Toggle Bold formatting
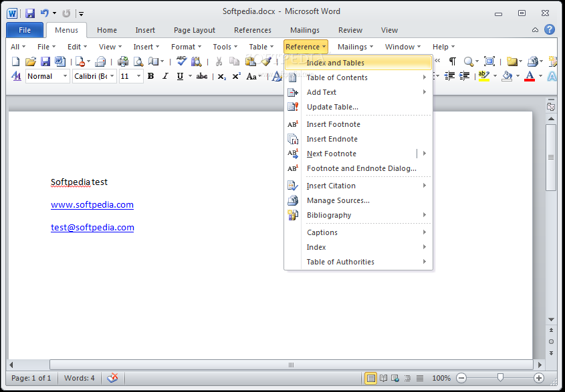This screenshot has height=392, width=565. coord(150,76)
